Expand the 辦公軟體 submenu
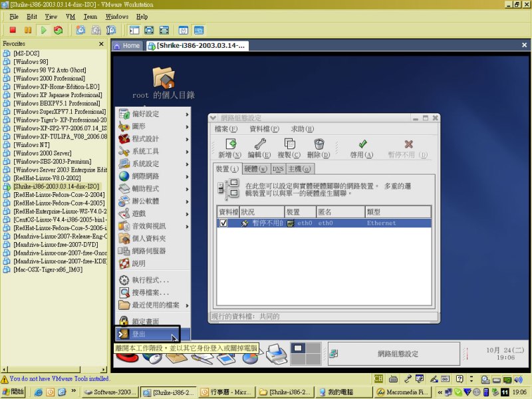The image size is (532, 399). [x=153, y=201]
